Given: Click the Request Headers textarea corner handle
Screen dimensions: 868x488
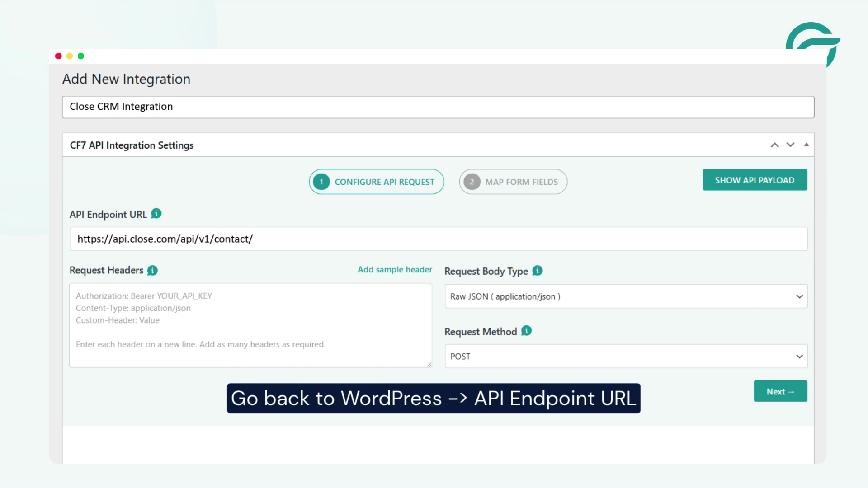Looking at the screenshot, I should [x=429, y=364].
